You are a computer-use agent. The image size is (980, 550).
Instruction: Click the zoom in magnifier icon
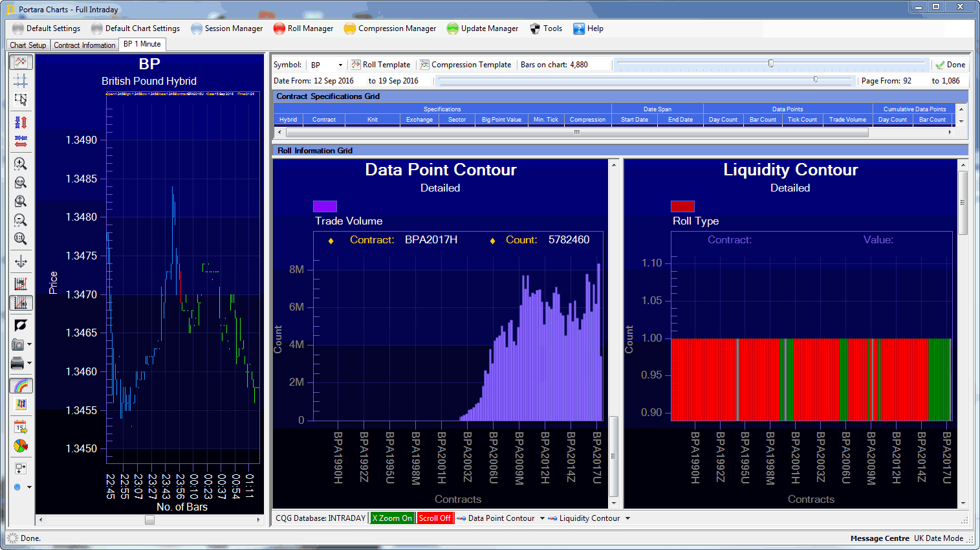21,164
